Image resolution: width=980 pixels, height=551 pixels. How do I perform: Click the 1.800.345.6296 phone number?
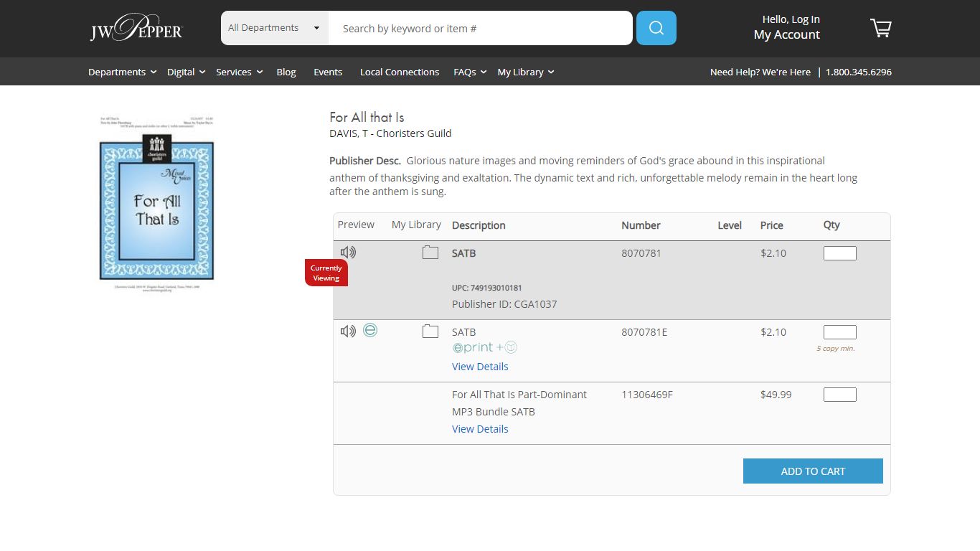[859, 72]
